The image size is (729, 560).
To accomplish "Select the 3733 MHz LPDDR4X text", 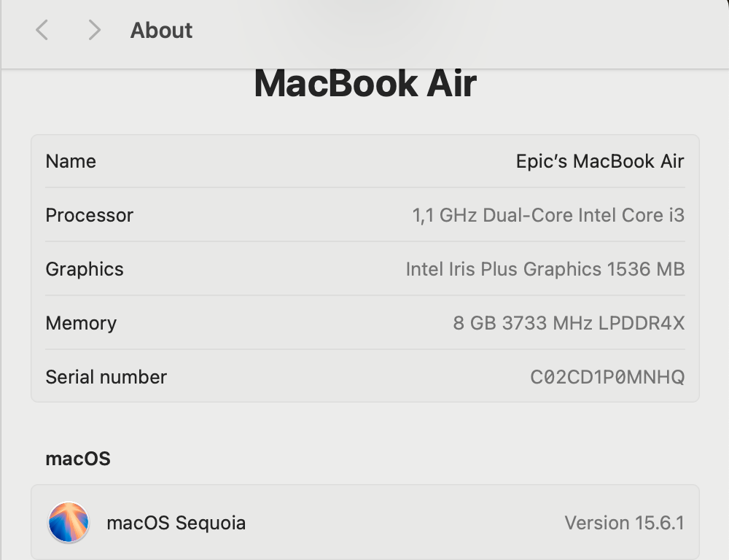I will (593, 323).
